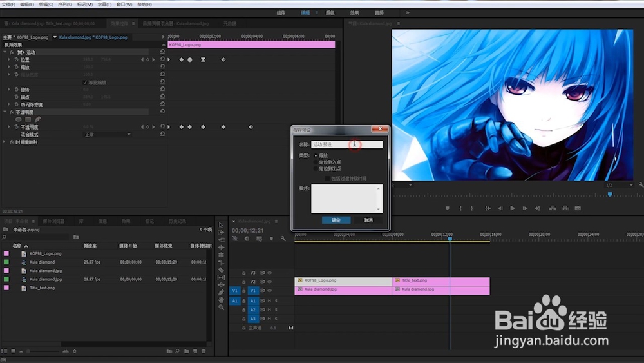Click the 缩放 stopwatch animation icon
The width and height of the screenshot is (644, 363).
17,67
